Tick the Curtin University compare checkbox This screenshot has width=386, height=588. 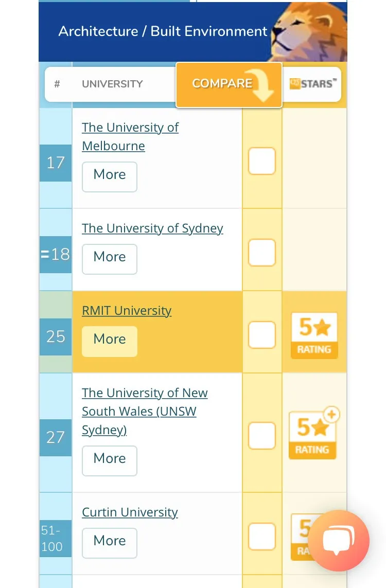[x=262, y=537]
